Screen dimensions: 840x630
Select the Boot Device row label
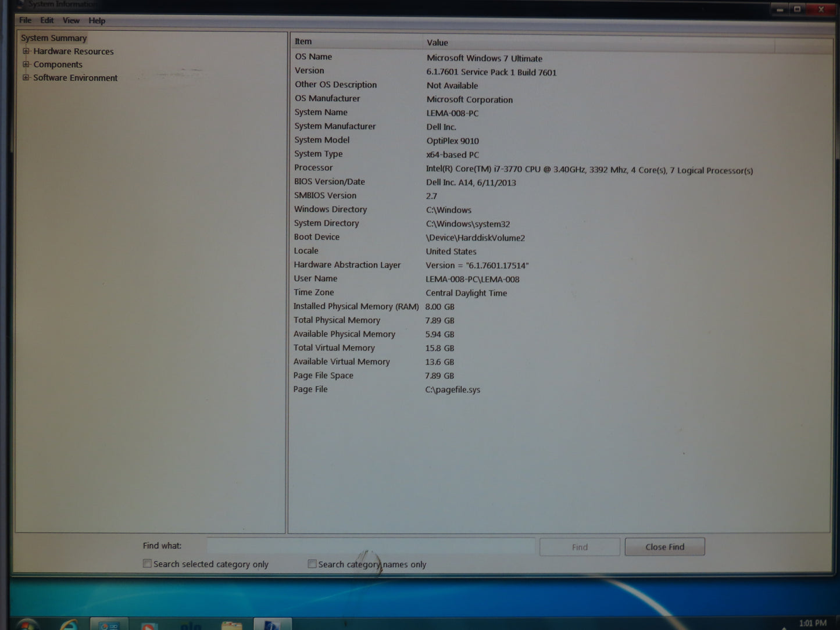click(x=316, y=237)
